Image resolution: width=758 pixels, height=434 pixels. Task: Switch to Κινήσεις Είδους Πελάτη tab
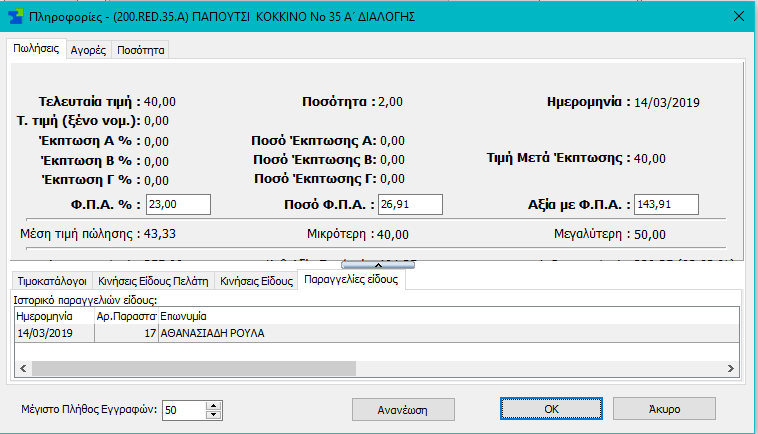click(x=153, y=281)
